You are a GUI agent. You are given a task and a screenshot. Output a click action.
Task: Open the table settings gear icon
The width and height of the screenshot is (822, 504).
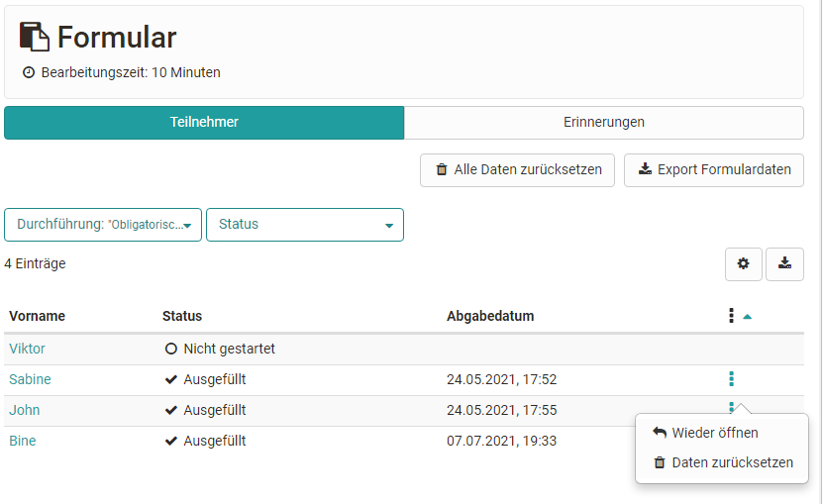pos(744,264)
